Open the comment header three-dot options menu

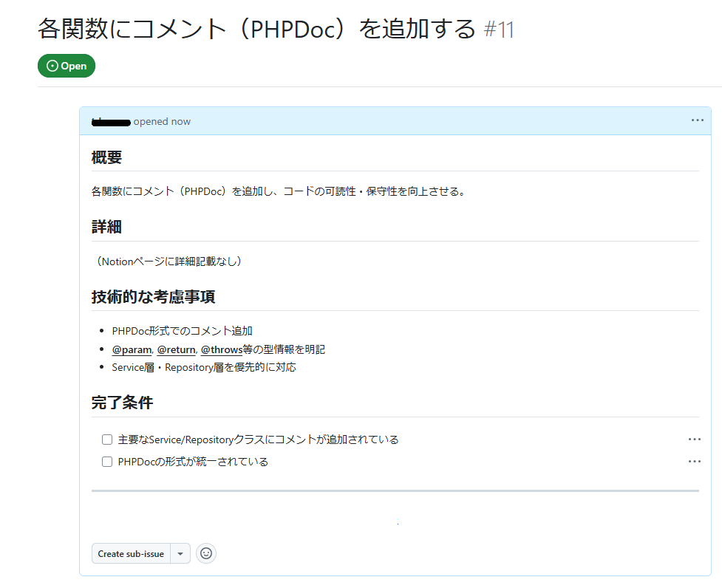coord(697,120)
